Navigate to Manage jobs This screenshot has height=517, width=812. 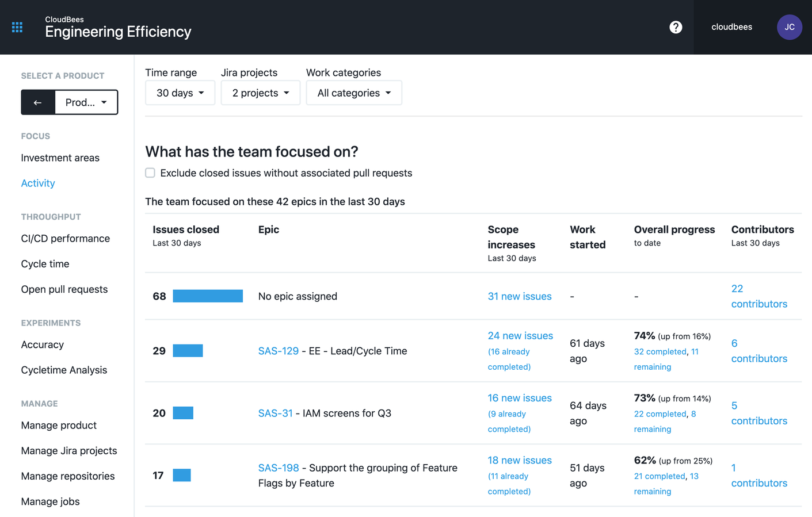51,501
